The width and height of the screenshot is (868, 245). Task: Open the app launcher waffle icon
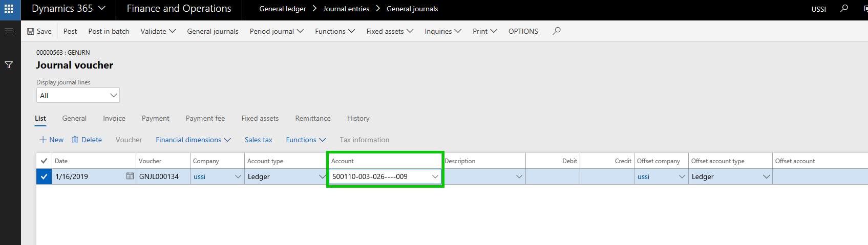9,9
